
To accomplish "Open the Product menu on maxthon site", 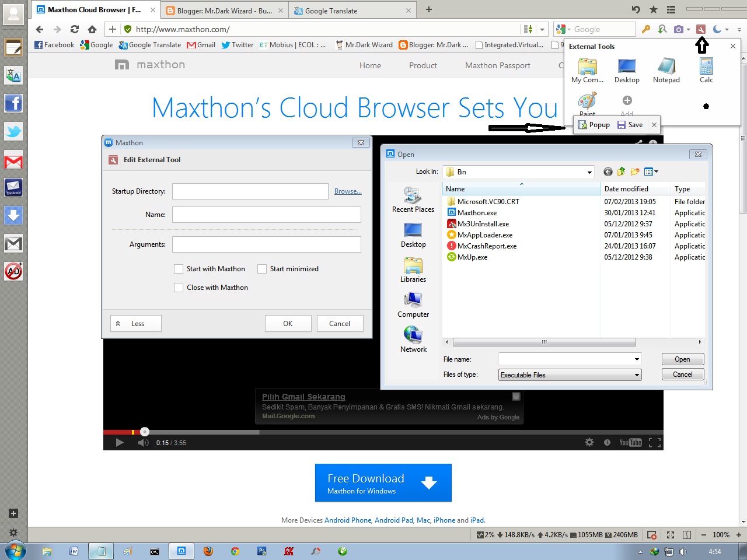I will pos(423,65).
